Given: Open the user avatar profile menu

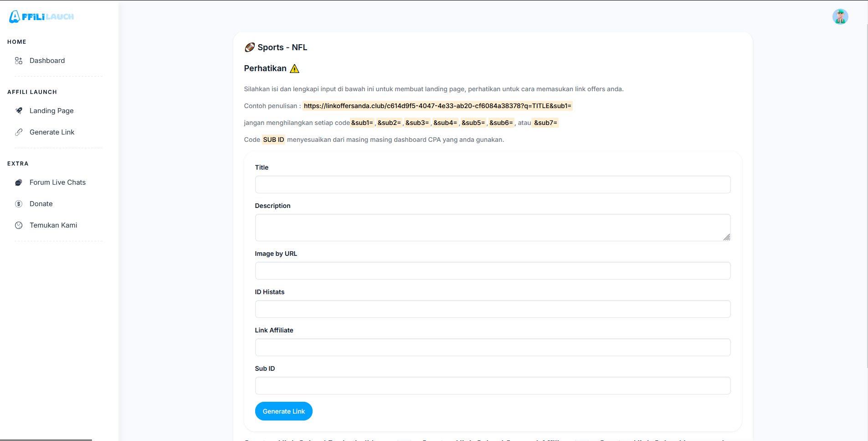Looking at the screenshot, I should coord(840,17).
